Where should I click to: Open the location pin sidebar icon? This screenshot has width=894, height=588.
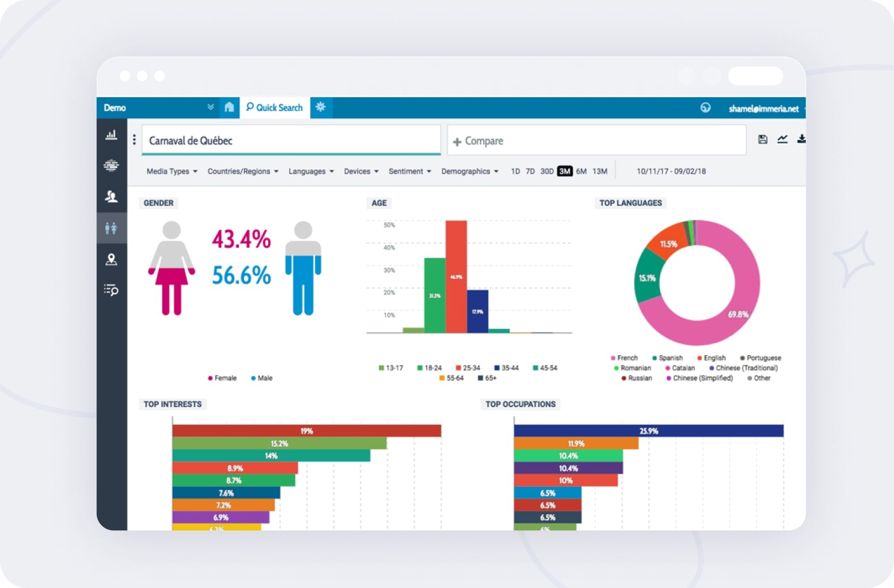111,260
